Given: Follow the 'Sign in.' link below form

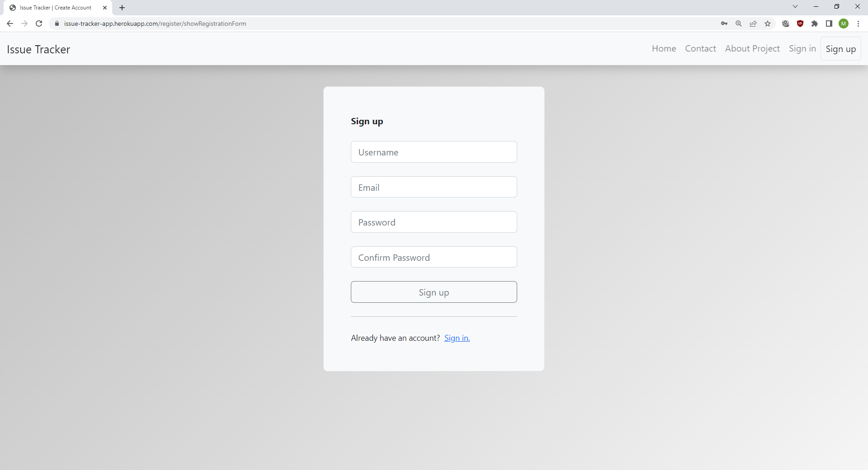Looking at the screenshot, I should pos(457,338).
